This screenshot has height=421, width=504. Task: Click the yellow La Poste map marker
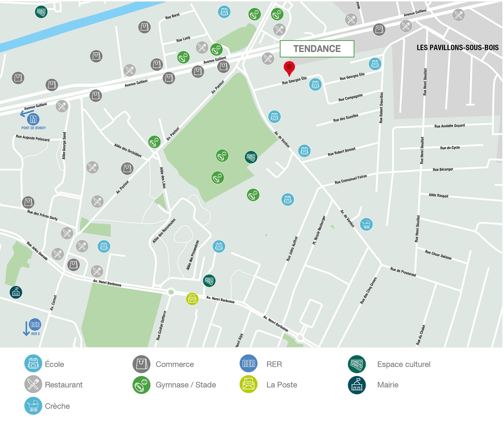click(192, 299)
